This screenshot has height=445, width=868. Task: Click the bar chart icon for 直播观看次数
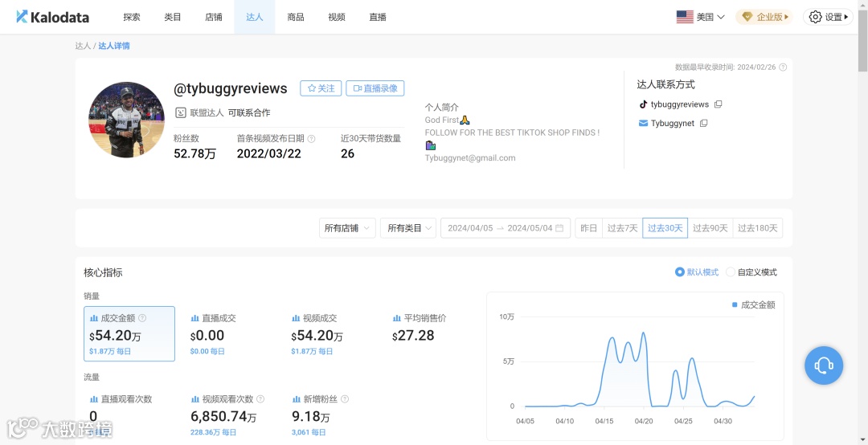(x=94, y=399)
